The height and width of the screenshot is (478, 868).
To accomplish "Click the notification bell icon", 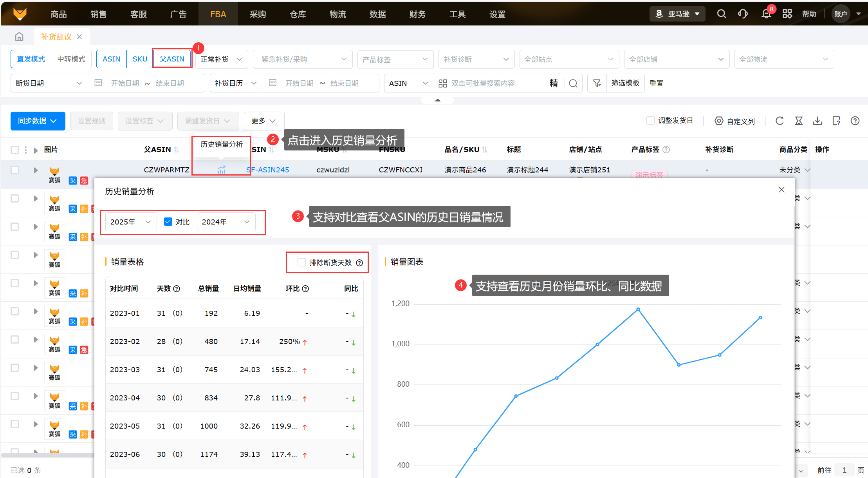I will point(766,14).
